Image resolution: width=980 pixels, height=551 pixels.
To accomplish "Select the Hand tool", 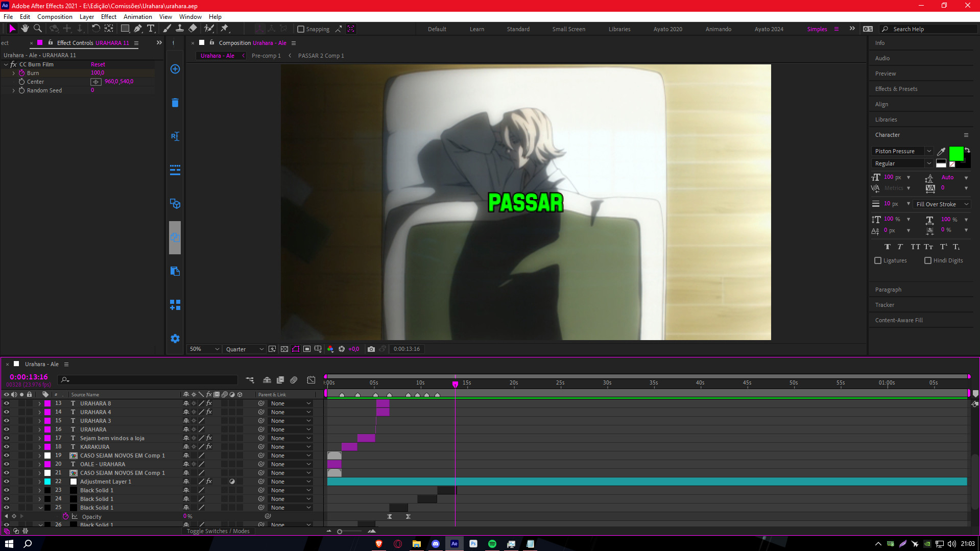I will (x=25, y=29).
